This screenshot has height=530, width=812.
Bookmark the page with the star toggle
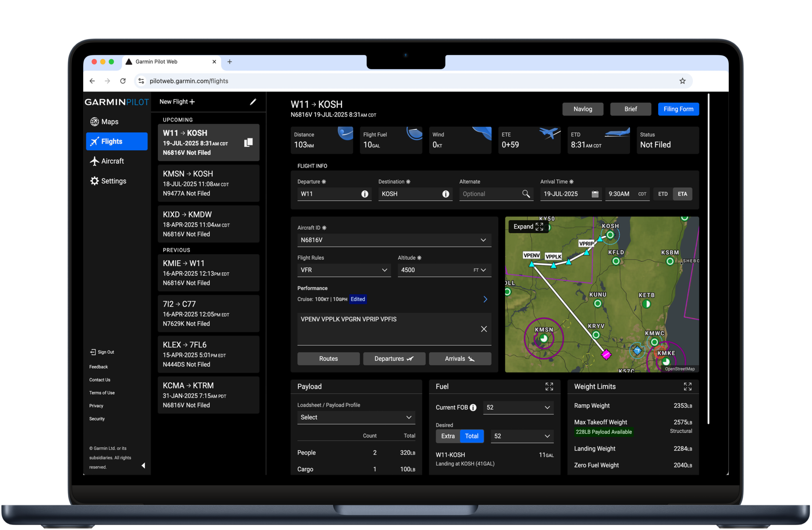point(682,81)
